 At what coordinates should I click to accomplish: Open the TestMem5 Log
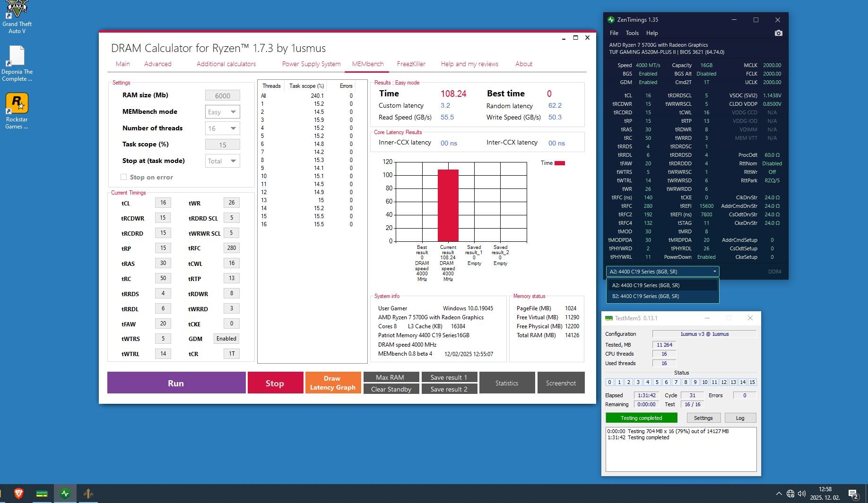[740, 418]
